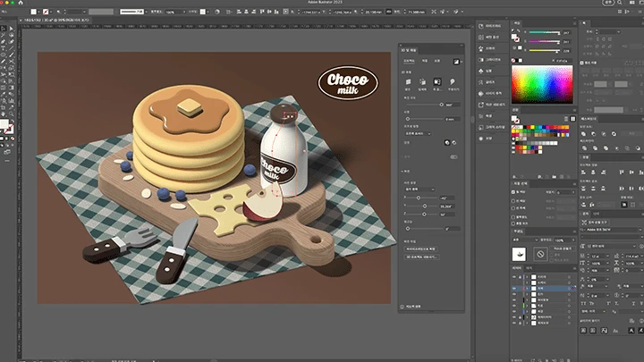Open the Gradient panel from the dock

[491, 60]
